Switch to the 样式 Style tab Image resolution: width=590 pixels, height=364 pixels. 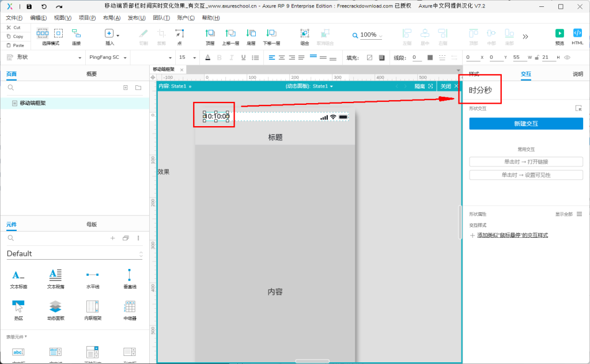(474, 74)
